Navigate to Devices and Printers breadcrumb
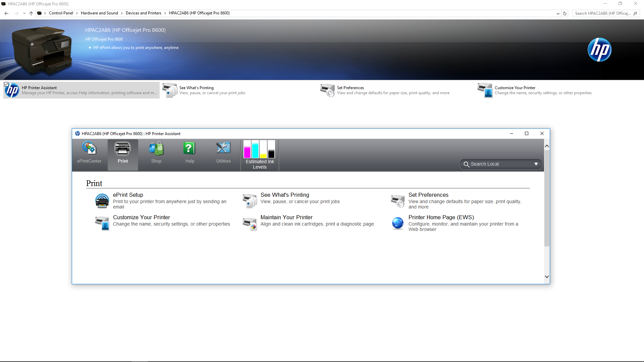 [143, 13]
